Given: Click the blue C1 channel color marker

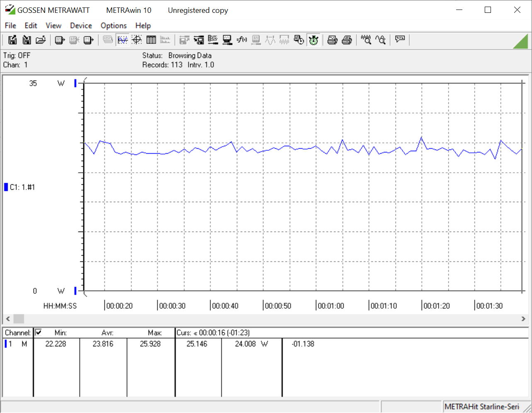Looking at the screenshot, I should click(6, 187).
